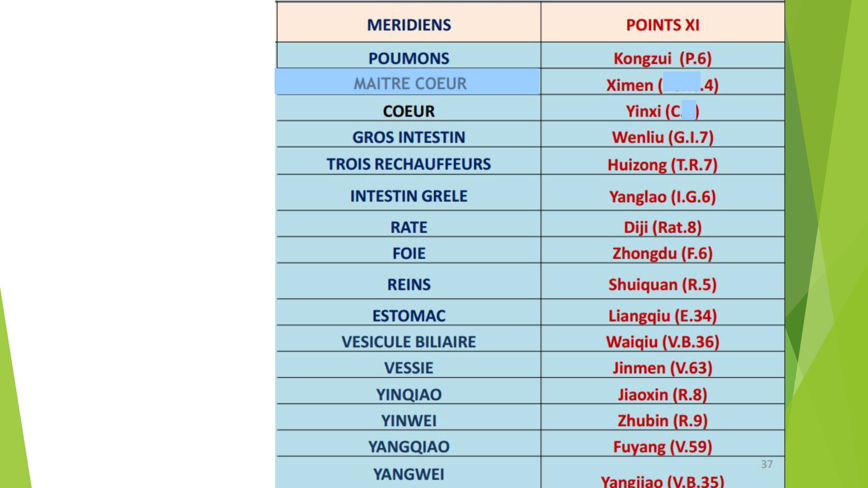Select the COEUR row label
The image size is (868, 488).
coord(409,108)
